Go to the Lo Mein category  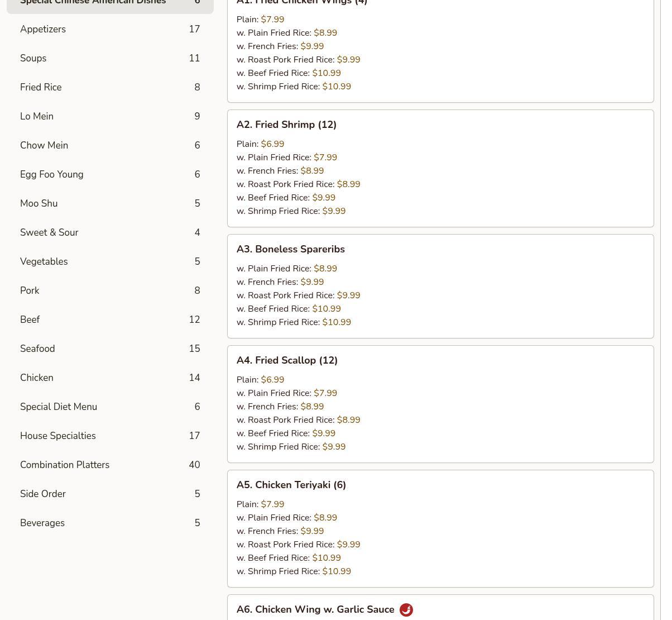coord(110,116)
